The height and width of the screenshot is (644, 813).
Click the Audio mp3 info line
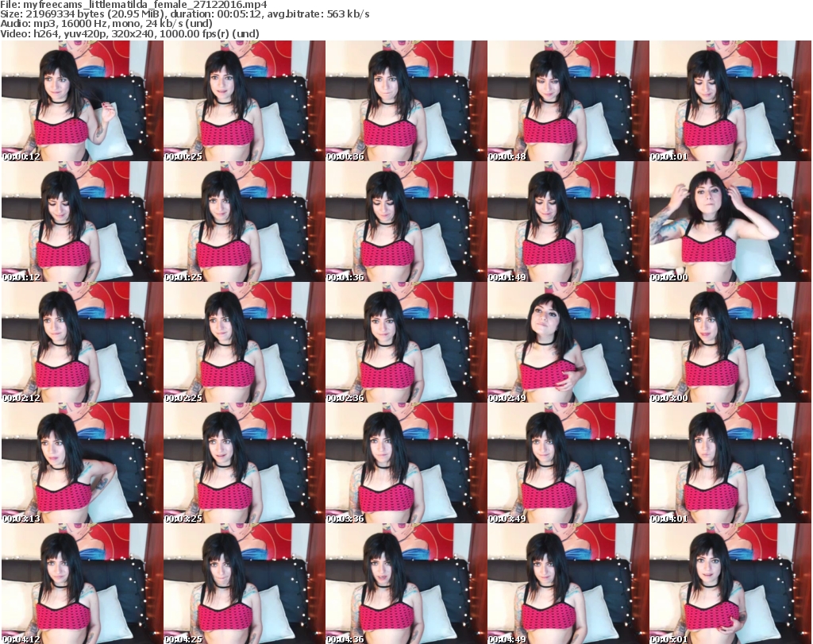tap(106, 24)
